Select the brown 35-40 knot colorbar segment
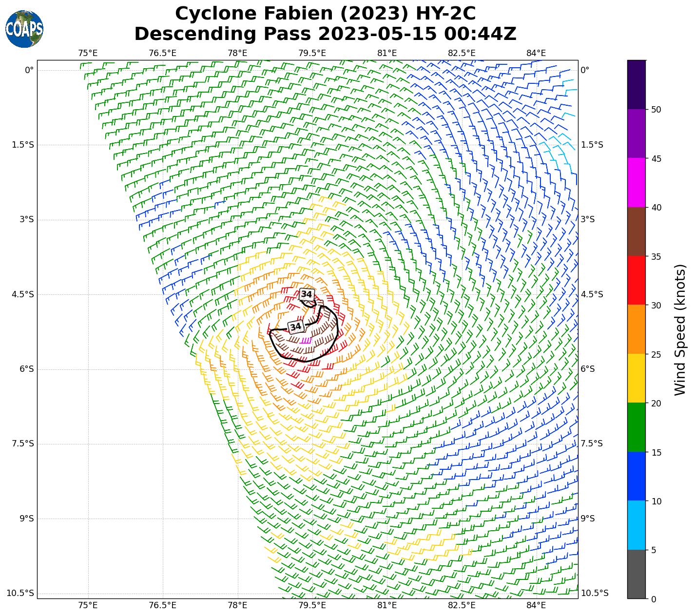This screenshot has height=616, width=694. [636, 231]
